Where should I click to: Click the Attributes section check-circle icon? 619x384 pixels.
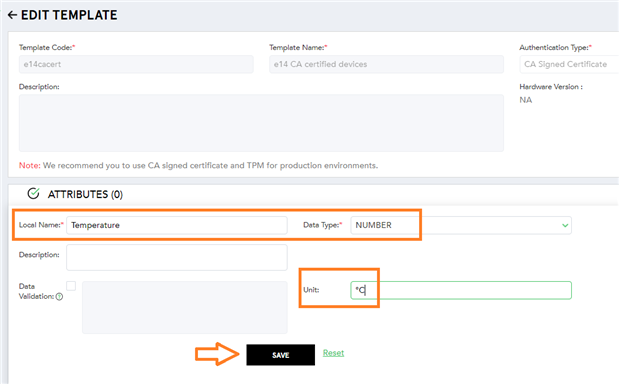pyautogui.click(x=33, y=193)
